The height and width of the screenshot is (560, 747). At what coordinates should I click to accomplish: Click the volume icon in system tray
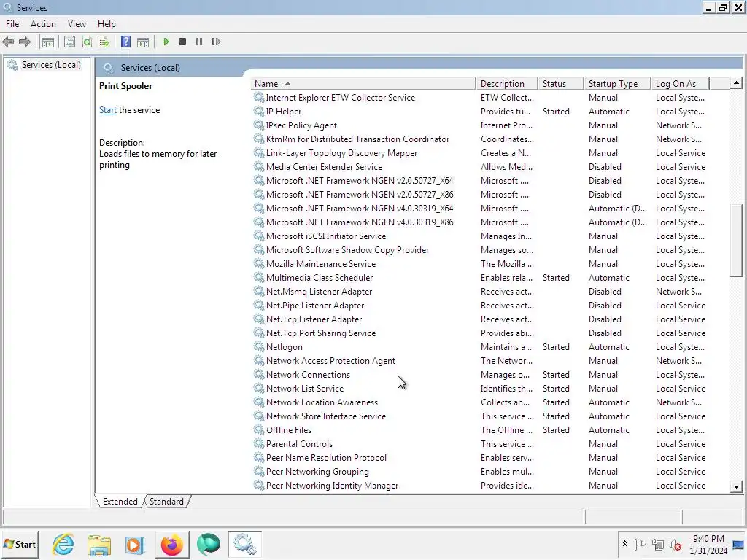675,544
